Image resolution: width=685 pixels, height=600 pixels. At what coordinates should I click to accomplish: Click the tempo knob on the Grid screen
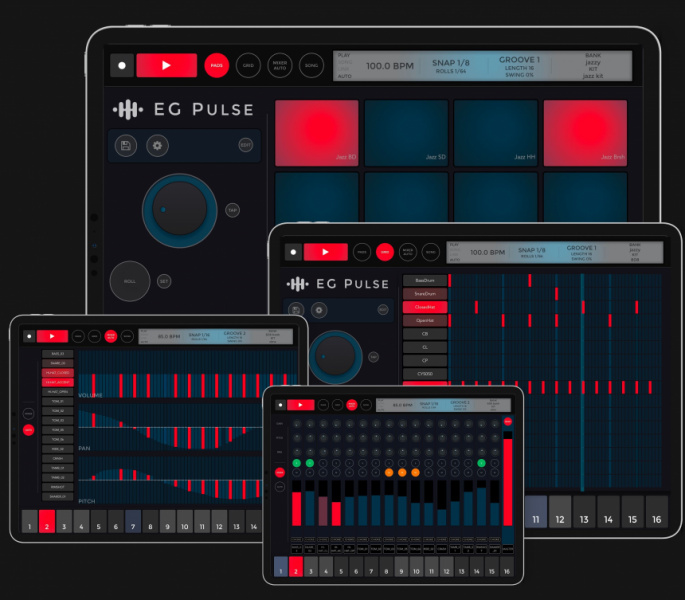click(336, 356)
